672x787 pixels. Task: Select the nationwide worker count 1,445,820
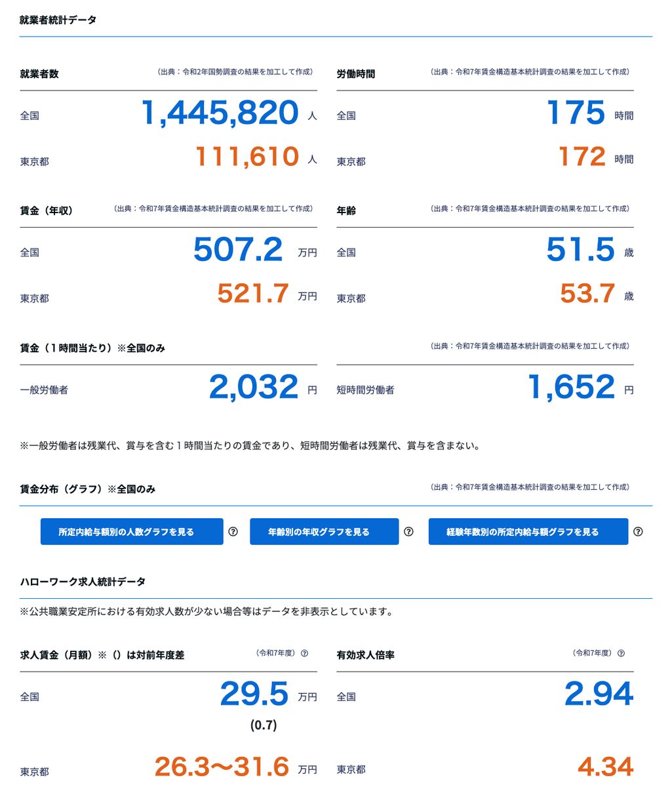point(220,113)
